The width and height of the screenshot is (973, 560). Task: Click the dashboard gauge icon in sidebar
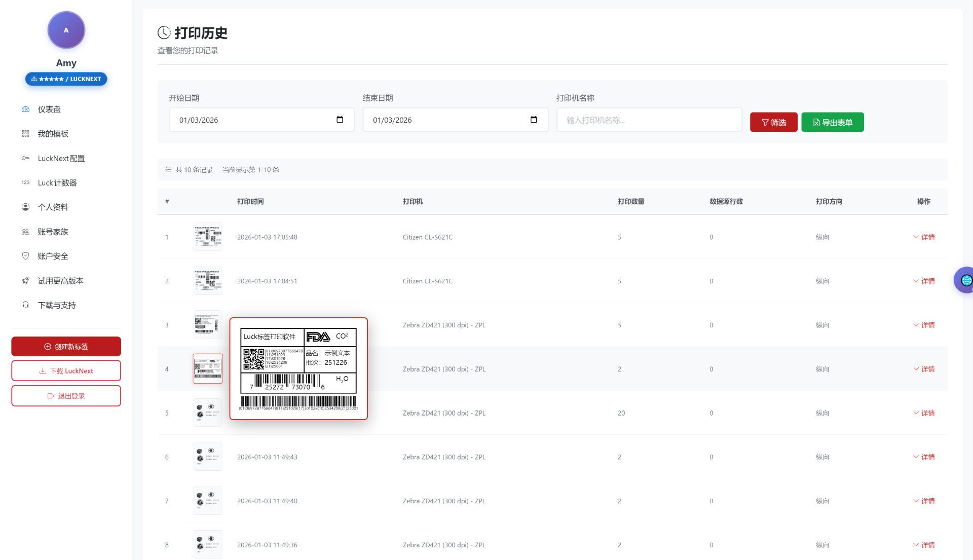(x=26, y=109)
